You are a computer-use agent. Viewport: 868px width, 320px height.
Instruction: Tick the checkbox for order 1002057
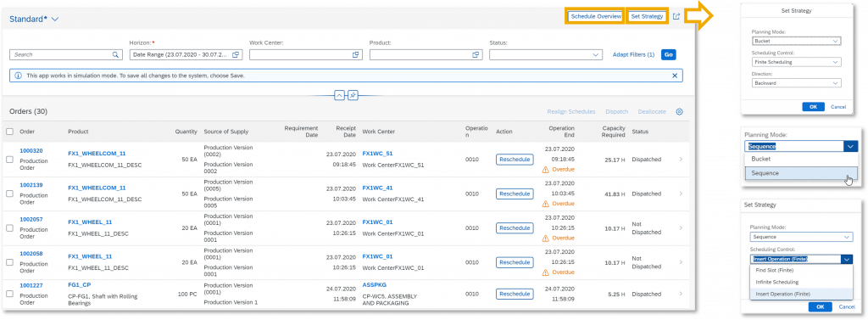(x=9, y=228)
